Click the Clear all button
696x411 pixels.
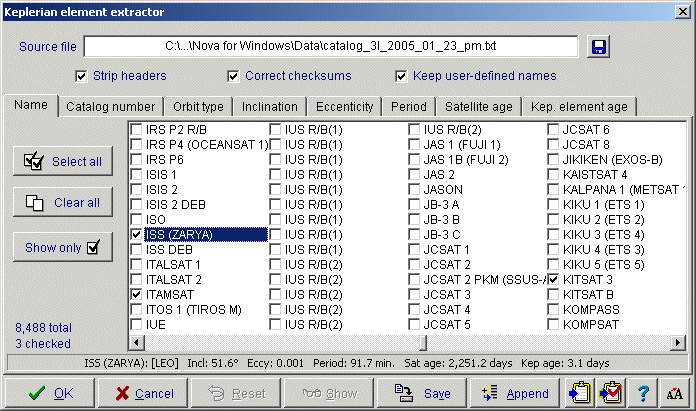coord(63,202)
